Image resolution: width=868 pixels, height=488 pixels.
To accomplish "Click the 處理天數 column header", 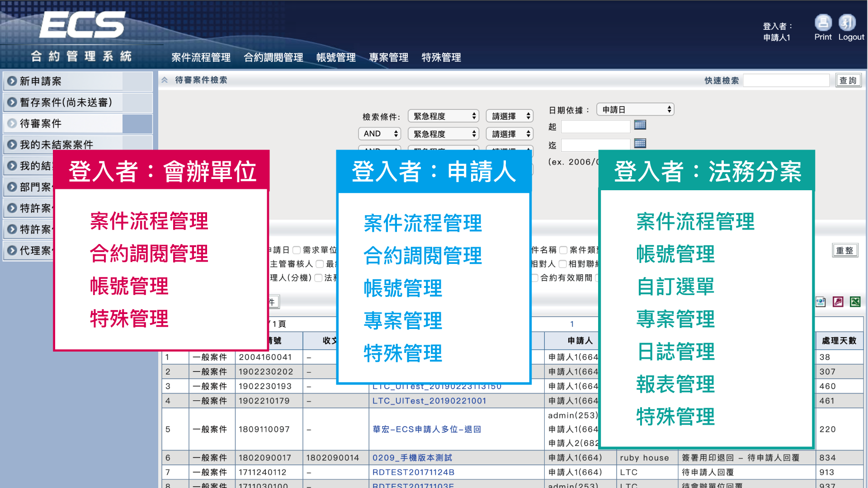I will (839, 341).
